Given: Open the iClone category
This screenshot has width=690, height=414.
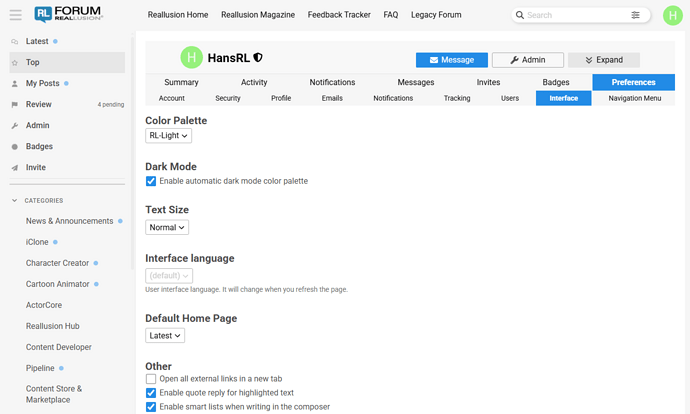Looking at the screenshot, I should click(37, 242).
